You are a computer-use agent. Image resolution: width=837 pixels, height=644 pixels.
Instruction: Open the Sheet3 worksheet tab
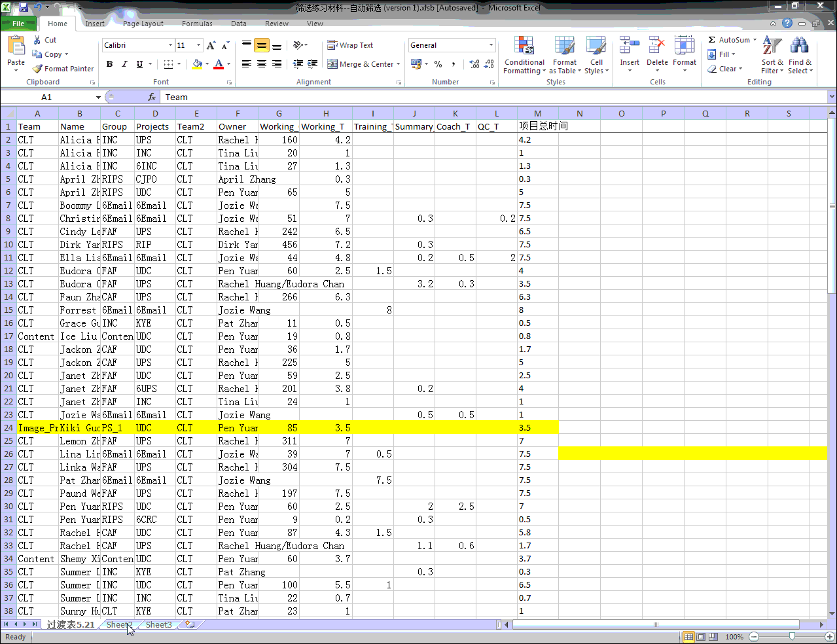click(x=159, y=625)
